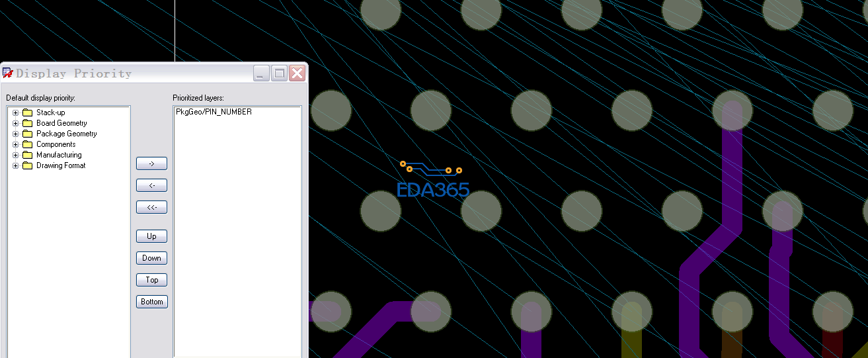Click the Bottom button
Viewport: 868px width, 358px height.
[151, 302]
